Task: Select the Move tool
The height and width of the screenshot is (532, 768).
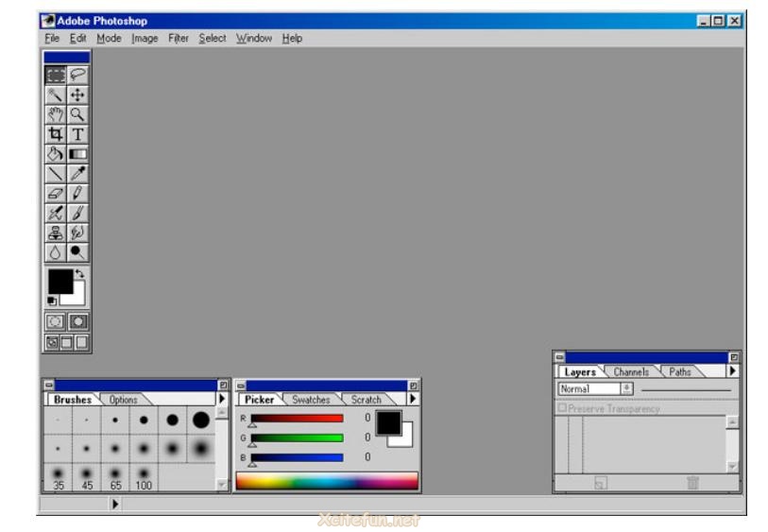Action: pos(77,94)
